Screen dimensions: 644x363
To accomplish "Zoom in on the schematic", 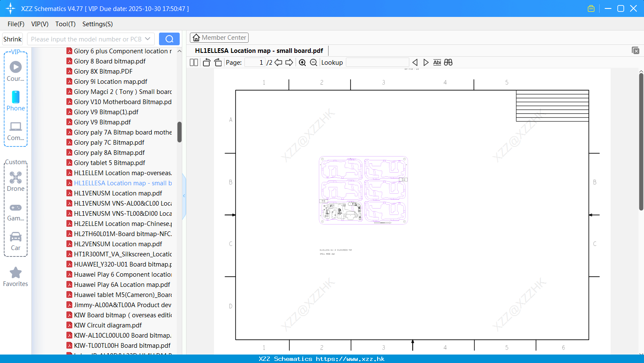I will [x=302, y=63].
